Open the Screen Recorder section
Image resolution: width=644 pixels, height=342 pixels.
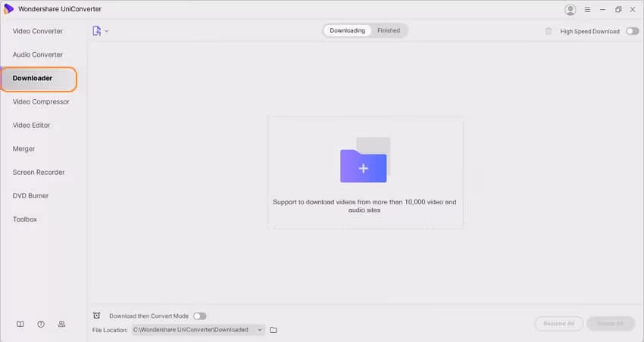(39, 173)
